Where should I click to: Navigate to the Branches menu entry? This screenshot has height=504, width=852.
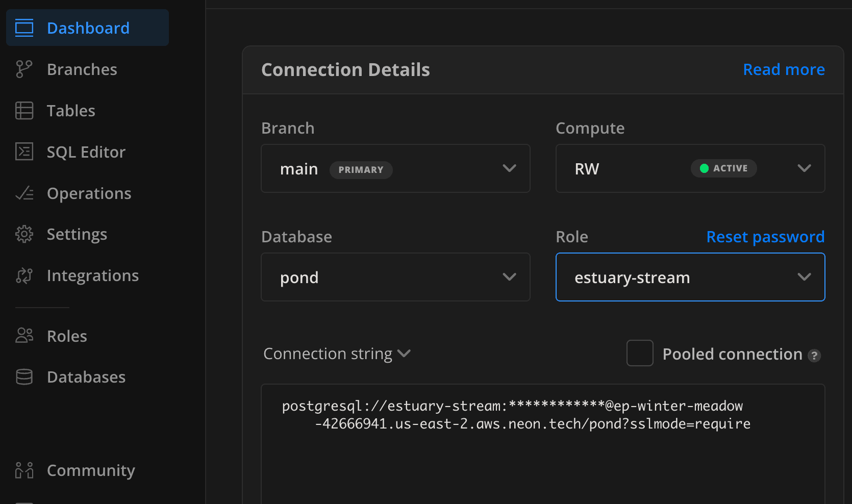click(82, 69)
